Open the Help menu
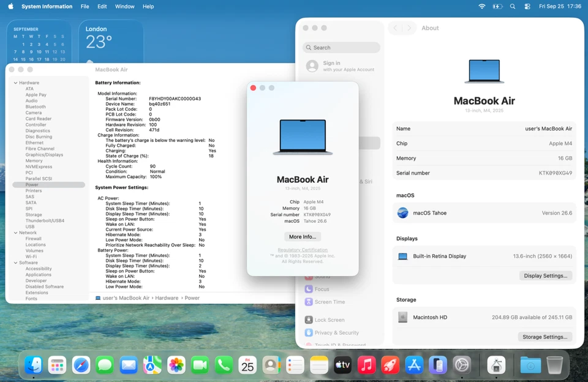 (148, 6)
